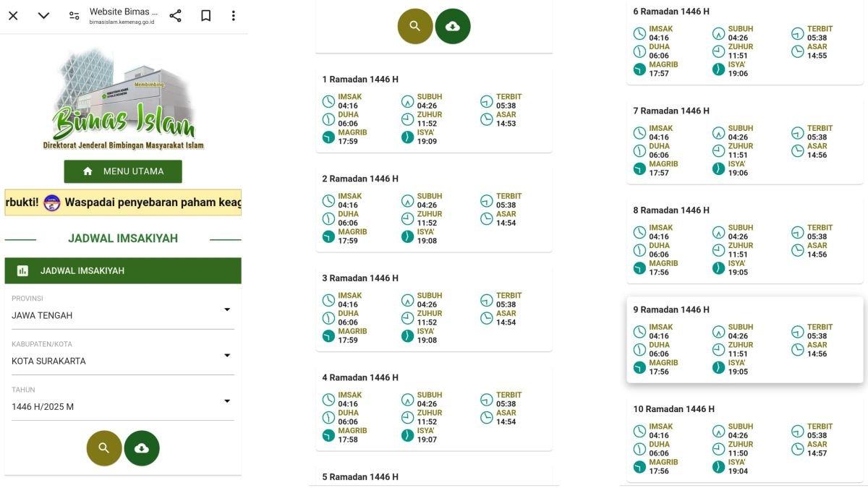Close the browser tab with X icon

click(13, 16)
